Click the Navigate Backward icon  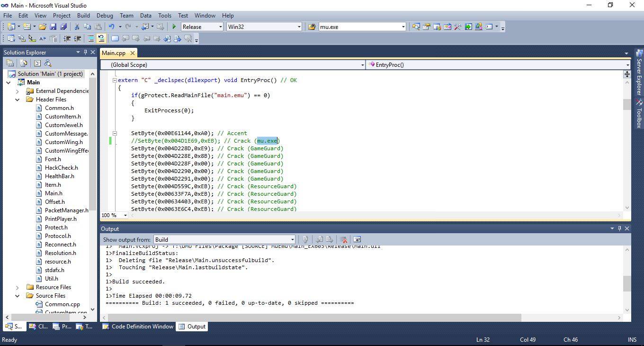point(145,27)
